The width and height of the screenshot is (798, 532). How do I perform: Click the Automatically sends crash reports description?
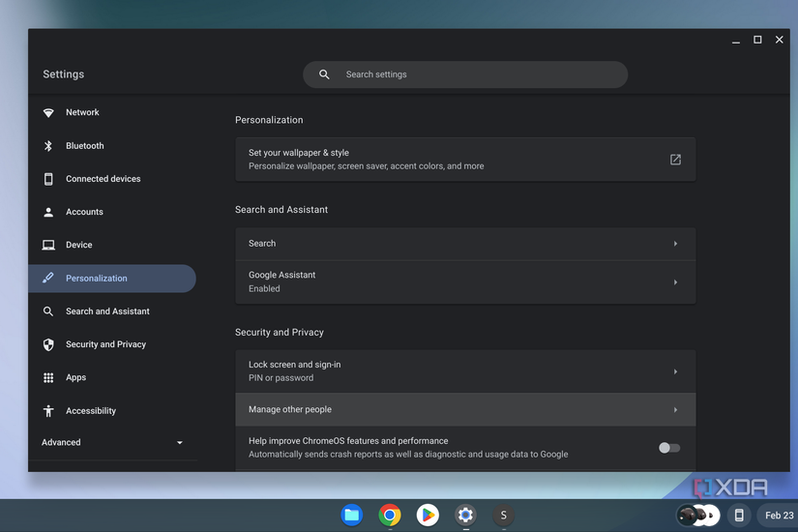408,454
